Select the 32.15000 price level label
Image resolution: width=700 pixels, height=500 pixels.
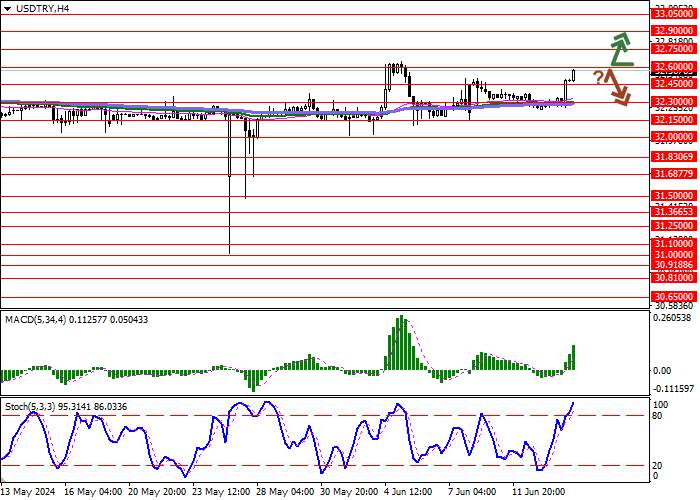point(674,120)
